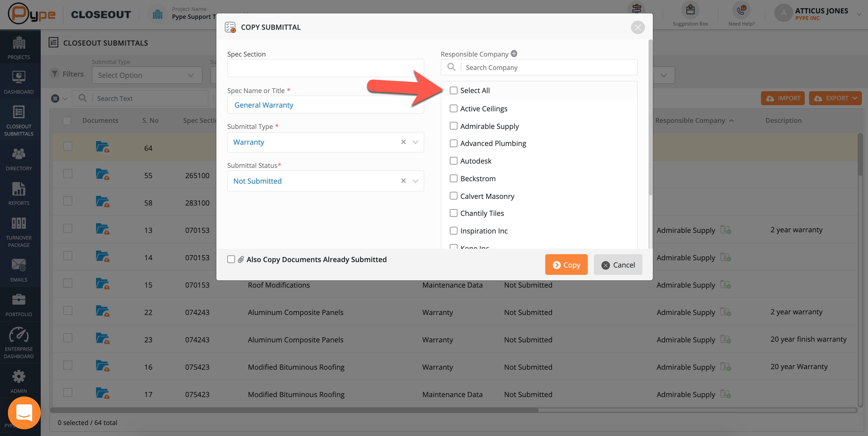Expand the Submittal Status dropdown arrow
This screenshot has height=436, width=868.
click(415, 181)
